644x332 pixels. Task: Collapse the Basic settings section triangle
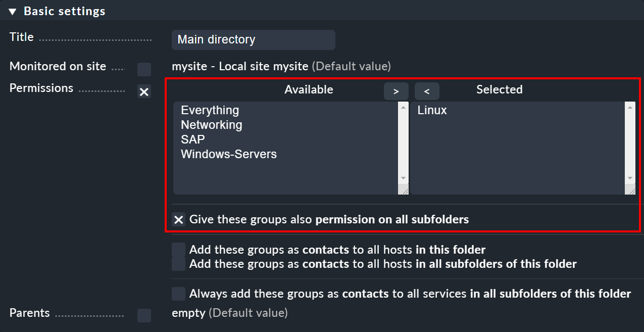coord(13,11)
